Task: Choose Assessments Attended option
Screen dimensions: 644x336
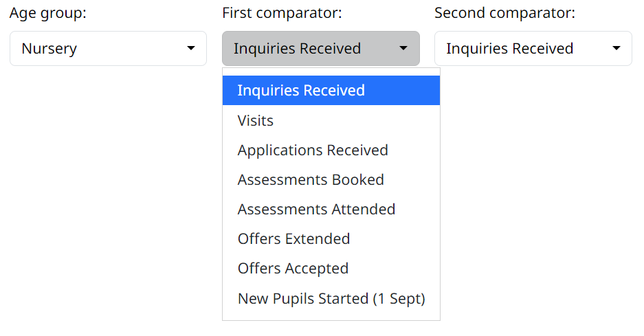Action: (316, 210)
